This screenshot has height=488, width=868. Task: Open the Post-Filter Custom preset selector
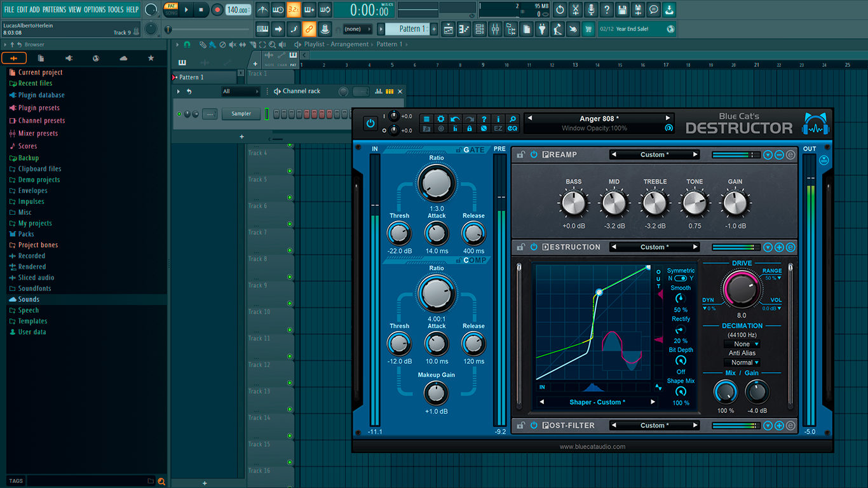(x=653, y=426)
